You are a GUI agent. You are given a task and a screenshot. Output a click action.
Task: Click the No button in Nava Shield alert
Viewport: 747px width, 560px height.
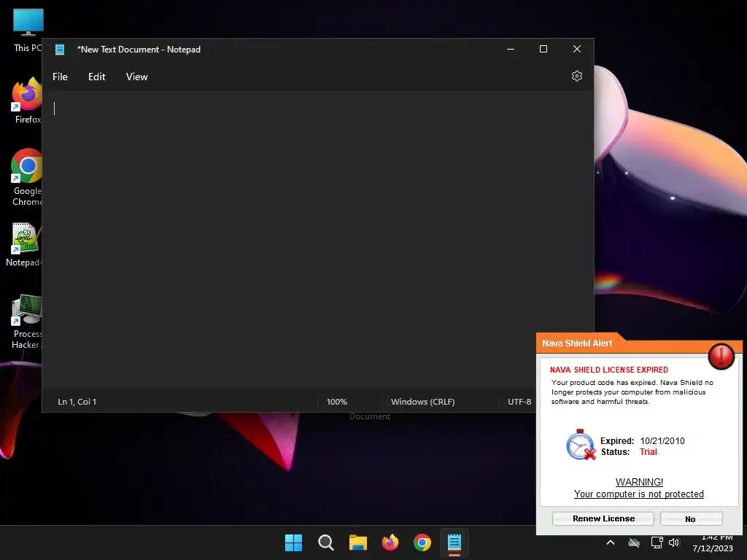[x=692, y=518]
